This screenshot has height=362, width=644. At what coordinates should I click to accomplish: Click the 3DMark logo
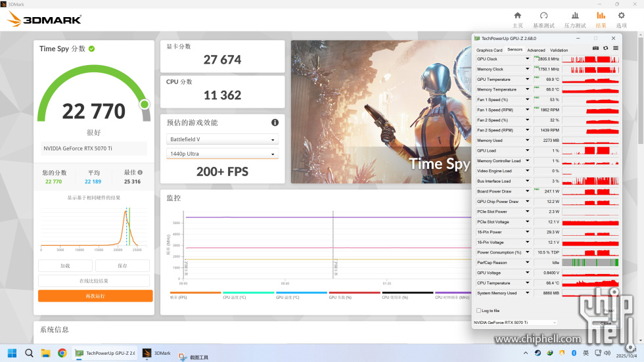[x=45, y=19]
